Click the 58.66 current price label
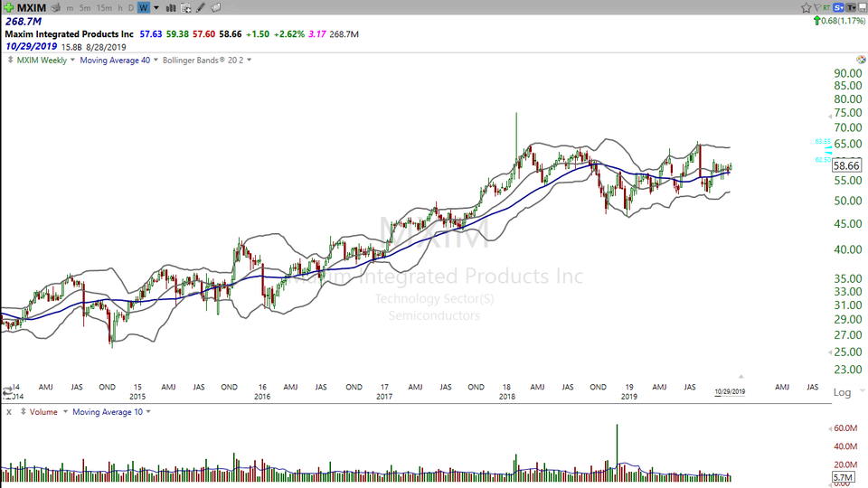 tap(846, 165)
